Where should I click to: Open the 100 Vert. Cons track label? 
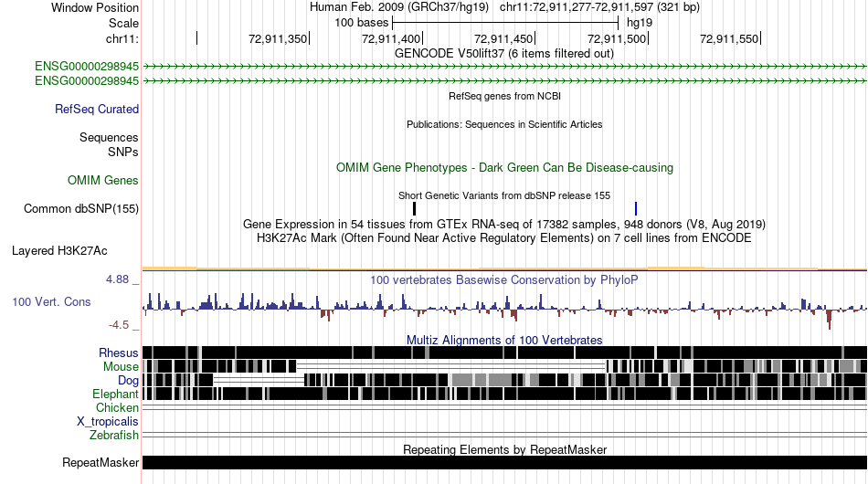pos(51,301)
